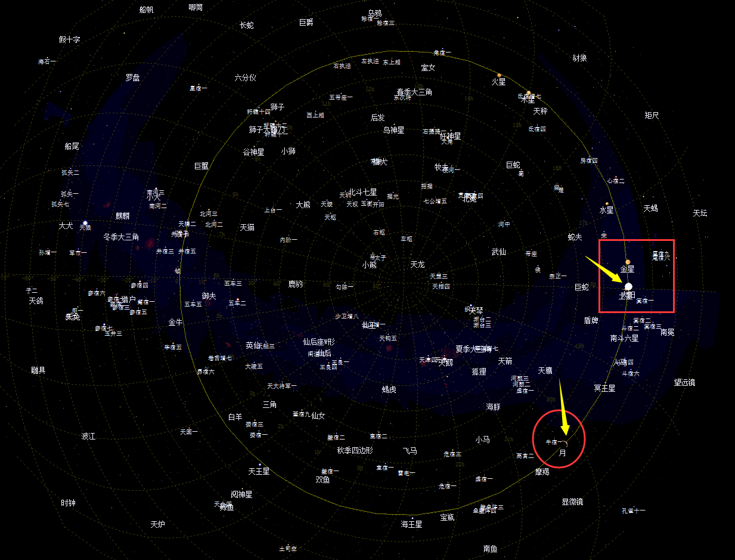Select the Ceres label 谷神星

[x=253, y=152]
